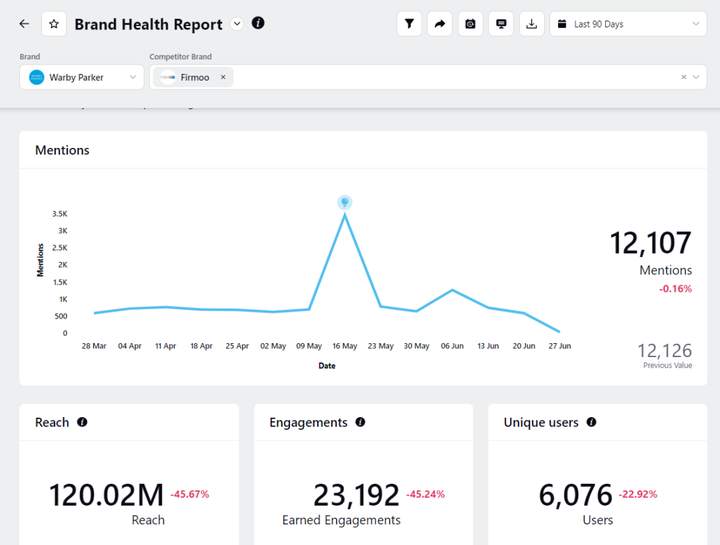This screenshot has width=720, height=545.
Task: Click inside the Competitor Brand input field
Action: coord(428,77)
